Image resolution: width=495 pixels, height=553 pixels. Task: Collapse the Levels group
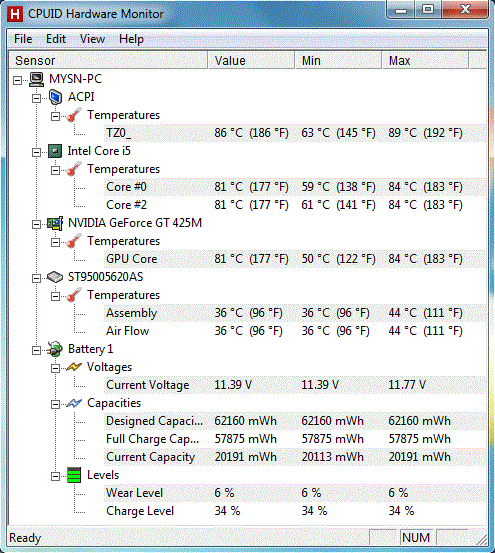click(x=55, y=476)
